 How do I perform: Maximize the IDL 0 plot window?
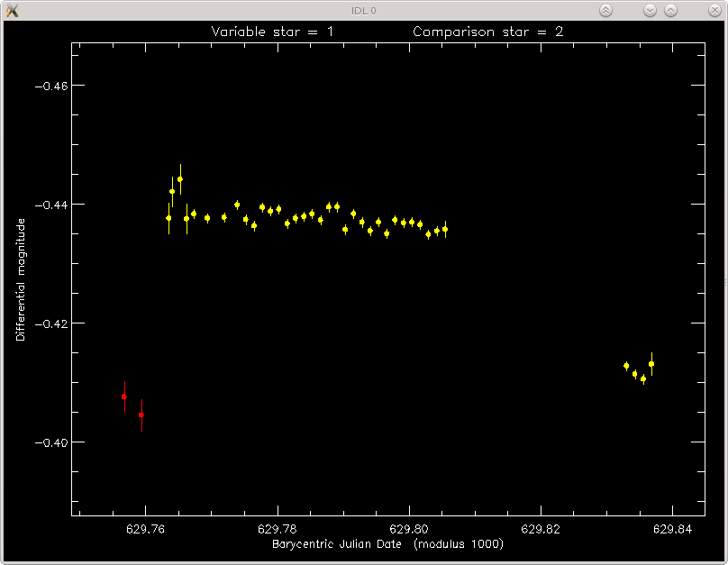coord(670,11)
